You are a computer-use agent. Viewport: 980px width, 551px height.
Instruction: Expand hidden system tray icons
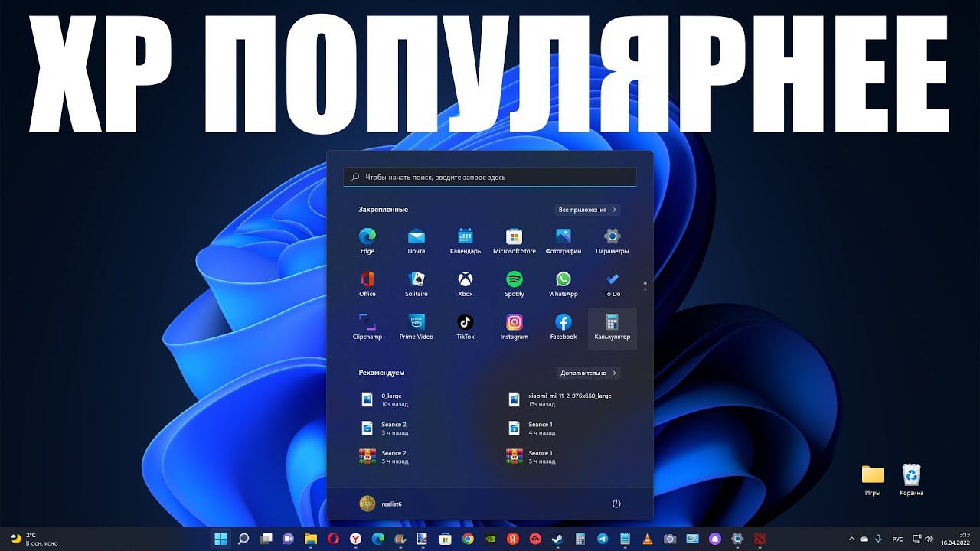852,539
